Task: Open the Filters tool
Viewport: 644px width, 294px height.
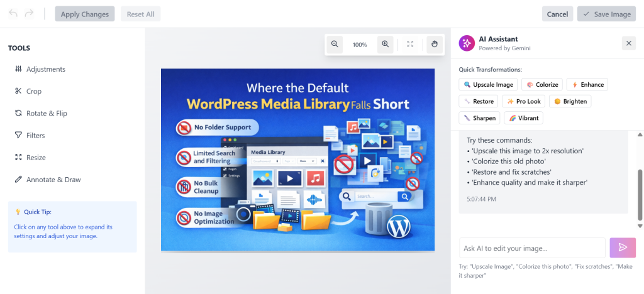Action: point(35,135)
